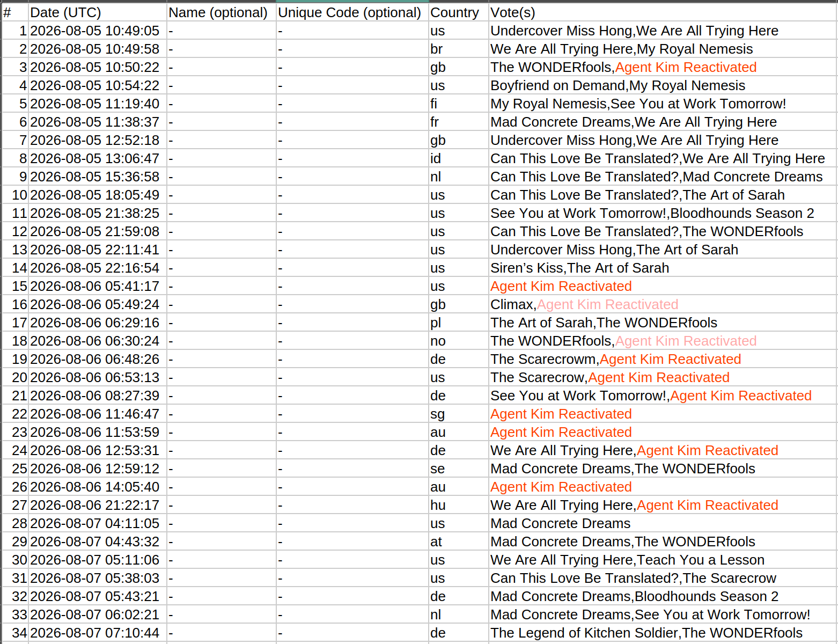Select the "#" header cell
This screenshot has width=838, height=644.
[x=15, y=12]
